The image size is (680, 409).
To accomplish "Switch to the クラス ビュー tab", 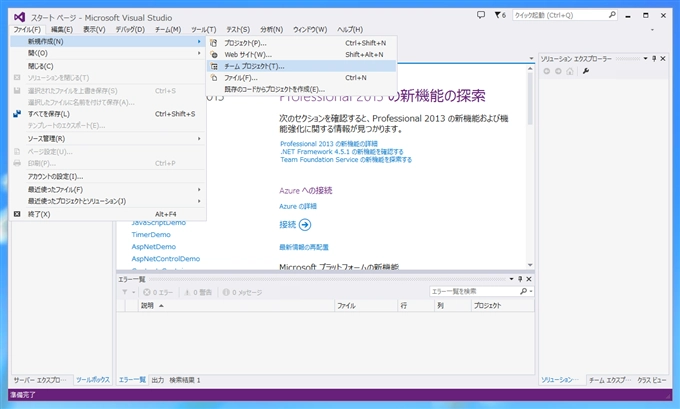I will click(x=651, y=380).
